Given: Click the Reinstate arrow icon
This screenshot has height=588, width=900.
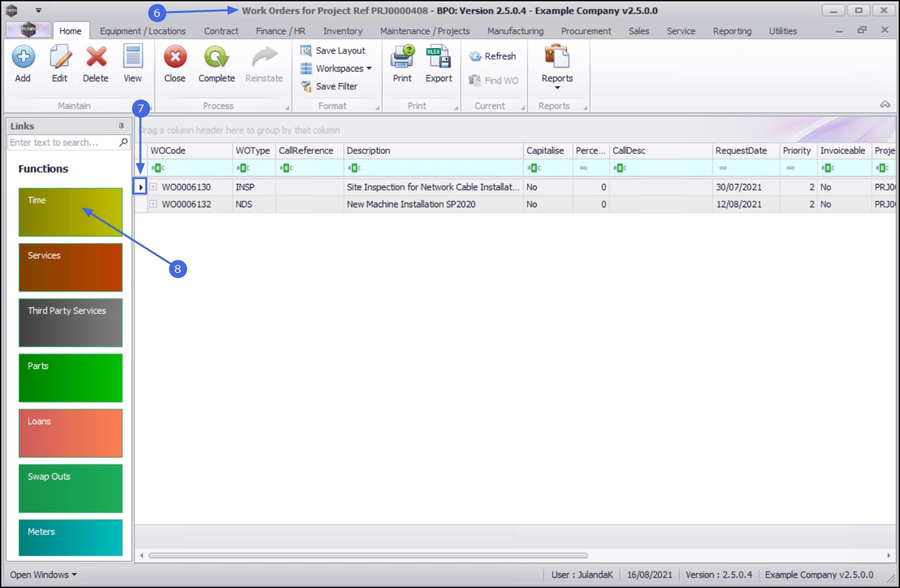Looking at the screenshot, I should coord(264,57).
